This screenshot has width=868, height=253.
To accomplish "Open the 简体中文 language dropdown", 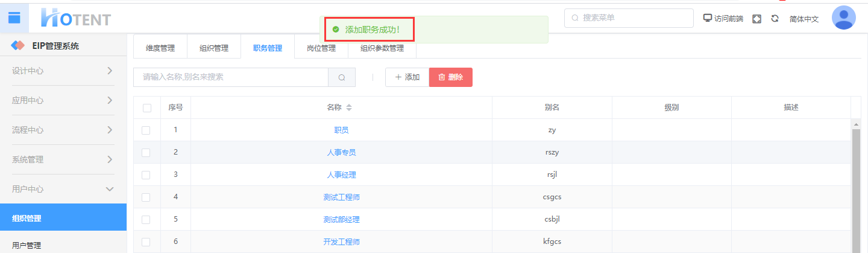I will (804, 19).
